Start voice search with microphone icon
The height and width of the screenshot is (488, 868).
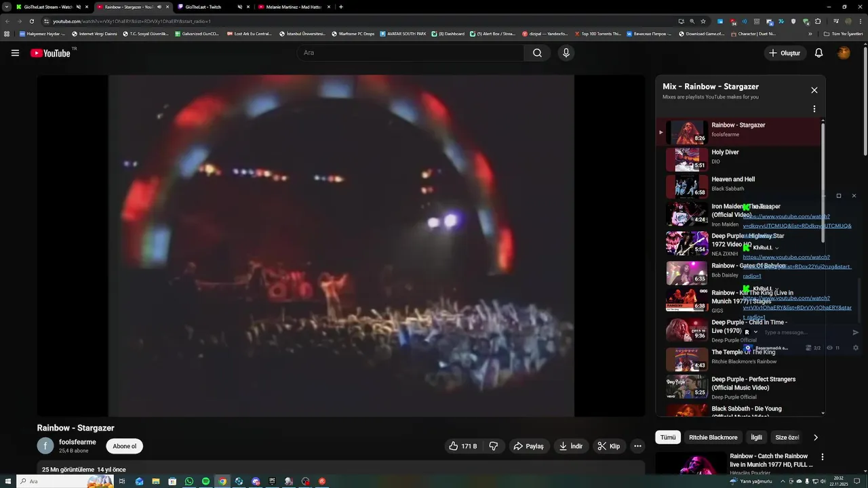coord(566,53)
